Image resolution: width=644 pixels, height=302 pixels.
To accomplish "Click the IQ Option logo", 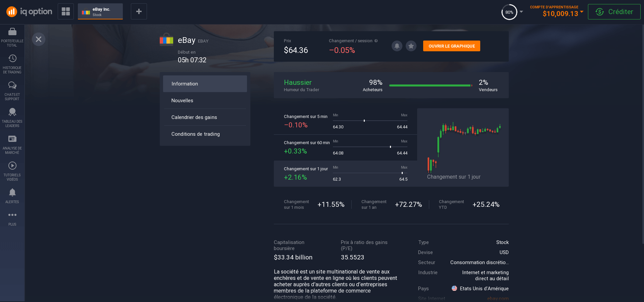I will pyautogui.click(x=29, y=11).
